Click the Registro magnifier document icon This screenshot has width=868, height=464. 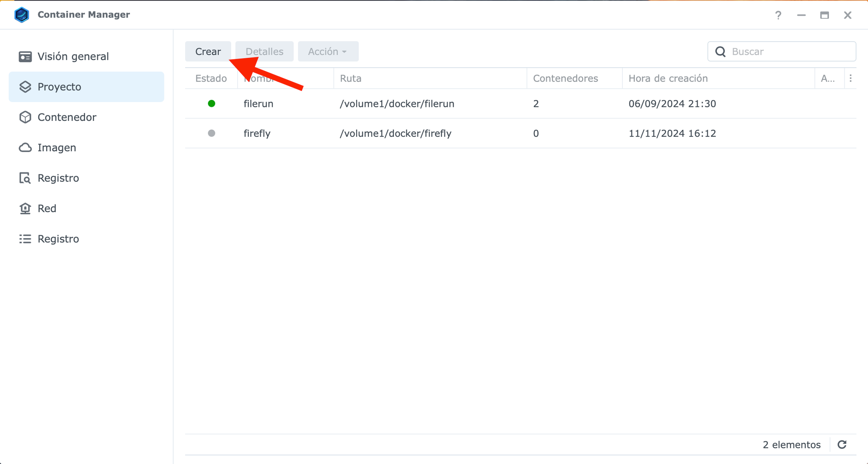[25, 178]
